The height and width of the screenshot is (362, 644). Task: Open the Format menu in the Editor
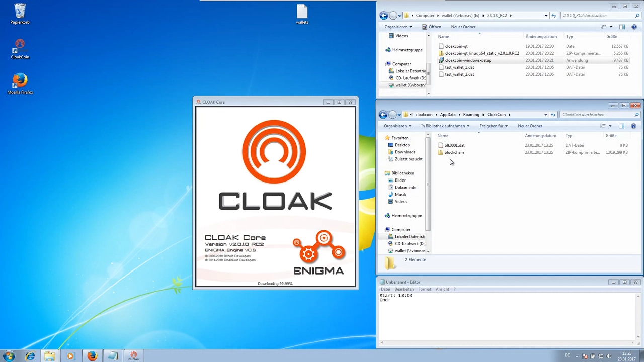click(425, 289)
